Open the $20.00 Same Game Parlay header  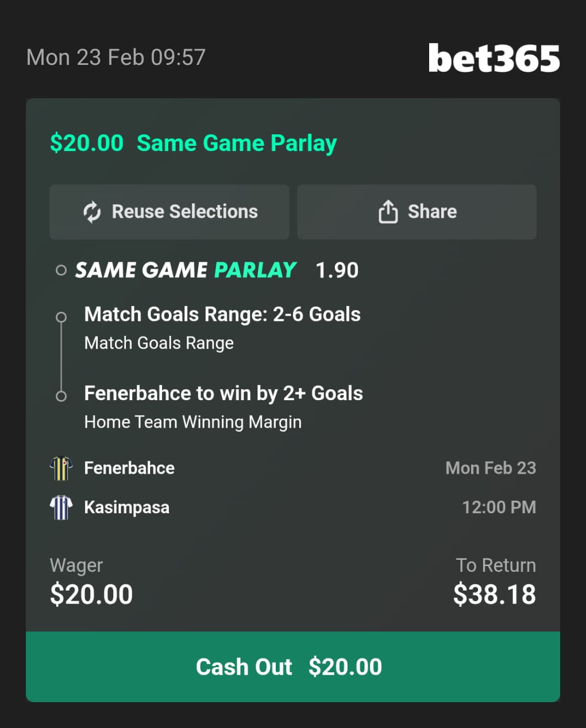point(193,143)
